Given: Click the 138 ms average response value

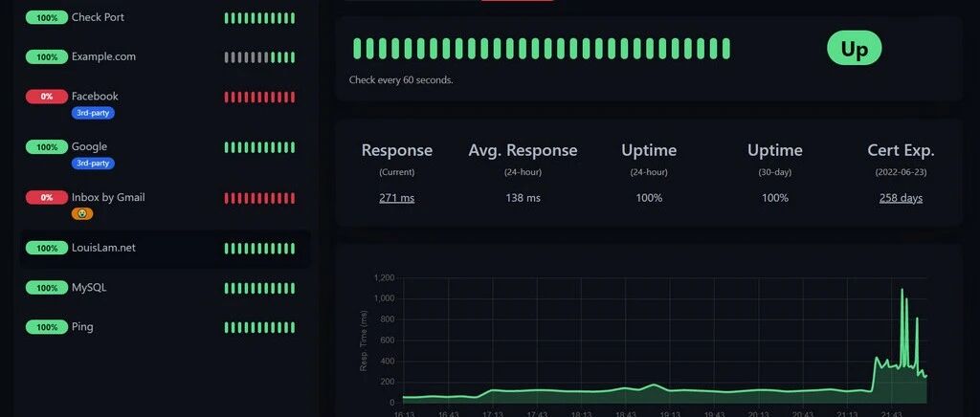Looking at the screenshot, I should (523, 198).
